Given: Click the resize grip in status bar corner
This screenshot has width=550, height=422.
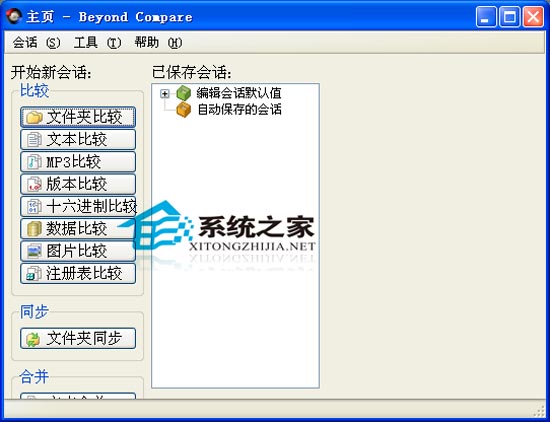Looking at the screenshot, I should (539, 410).
